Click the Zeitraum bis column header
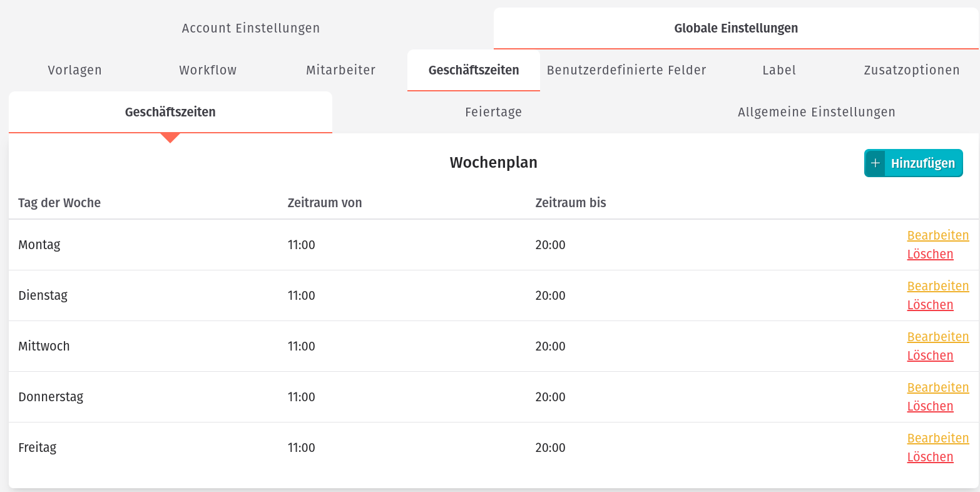Viewport: 980px width, 492px height. click(x=571, y=203)
